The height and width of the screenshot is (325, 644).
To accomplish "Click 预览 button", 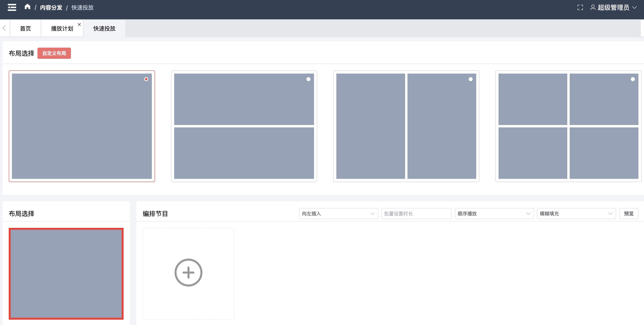I will point(629,213).
